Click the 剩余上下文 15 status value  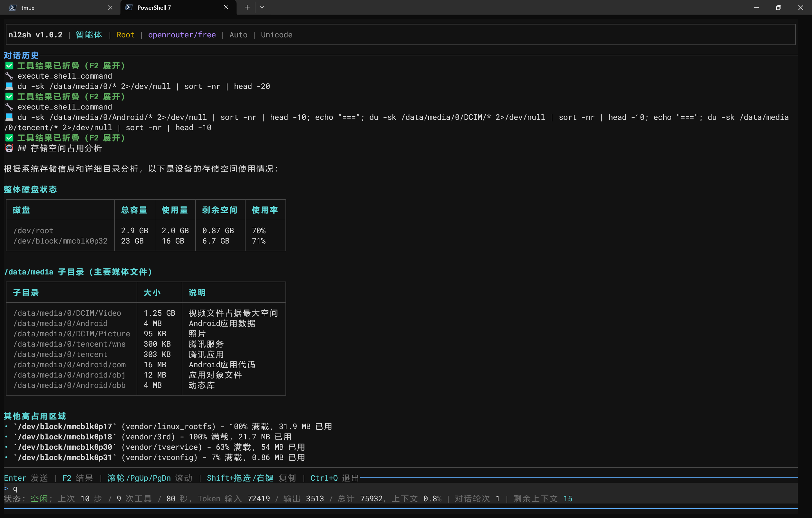(543, 498)
